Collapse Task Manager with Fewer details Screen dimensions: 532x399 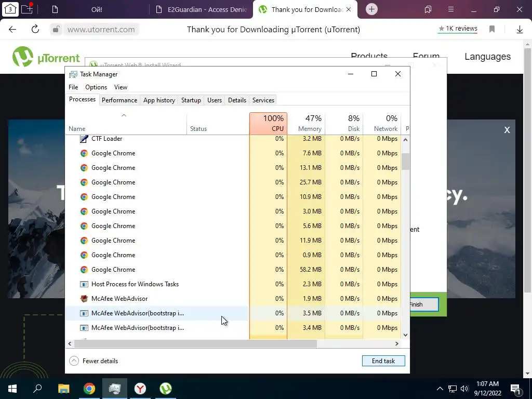point(94,361)
